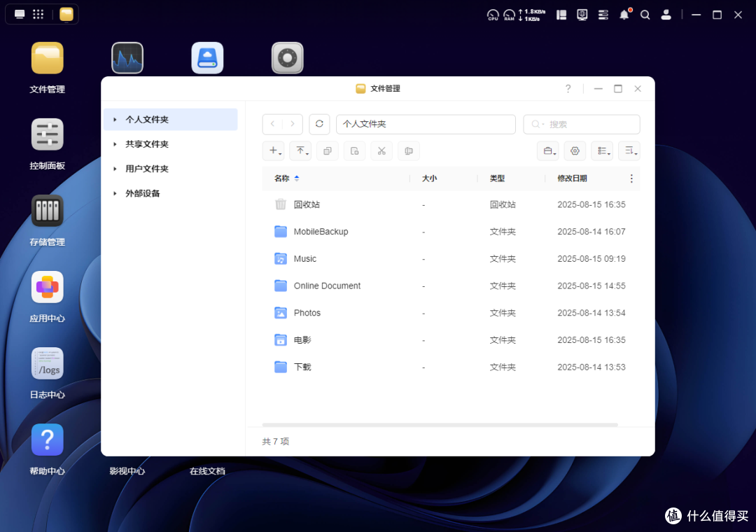Click date 2025-08-14 16:07 cell
Image resolution: width=756 pixels, height=532 pixels.
[591, 232]
